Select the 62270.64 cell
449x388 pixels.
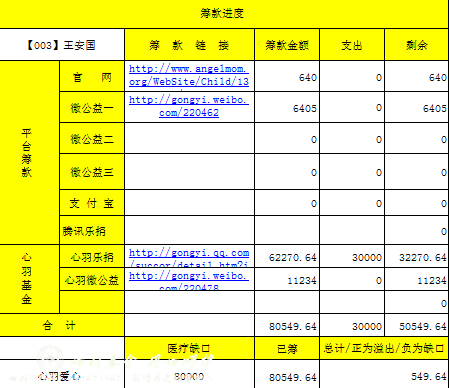click(x=287, y=256)
